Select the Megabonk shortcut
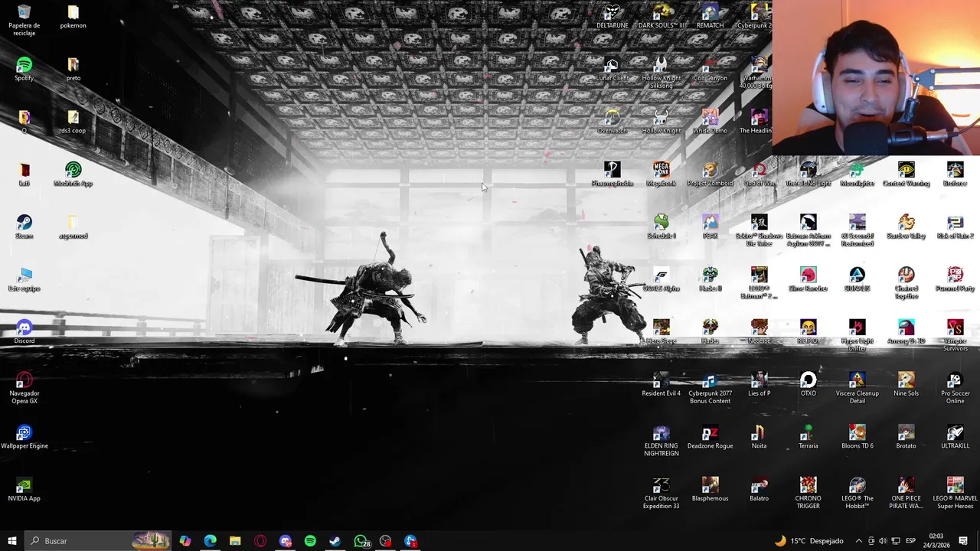This screenshot has height=551, width=980. [x=661, y=174]
